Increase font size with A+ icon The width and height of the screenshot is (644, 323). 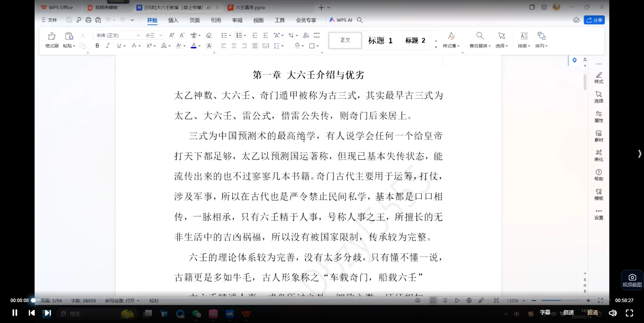click(172, 35)
